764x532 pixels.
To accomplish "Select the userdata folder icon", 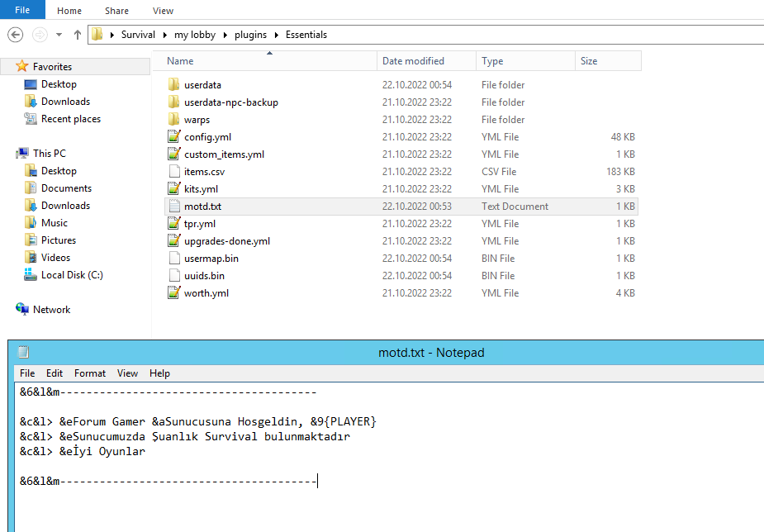I will pos(173,85).
